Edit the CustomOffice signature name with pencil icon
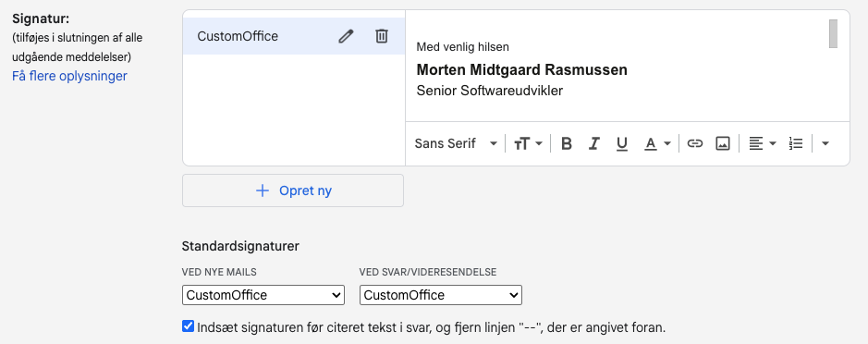868x344 pixels. pyautogui.click(x=346, y=37)
